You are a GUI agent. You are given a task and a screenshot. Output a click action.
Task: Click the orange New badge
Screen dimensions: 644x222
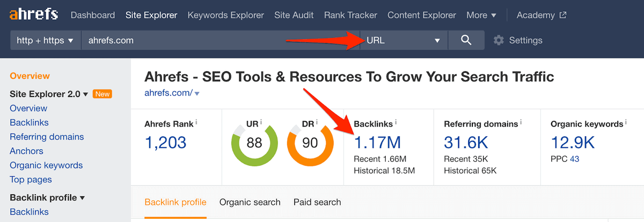pyautogui.click(x=102, y=94)
